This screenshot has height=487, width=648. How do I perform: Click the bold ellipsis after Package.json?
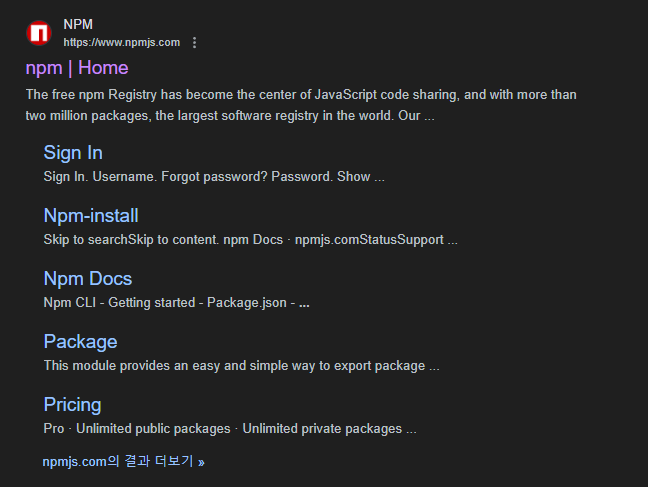pos(304,304)
